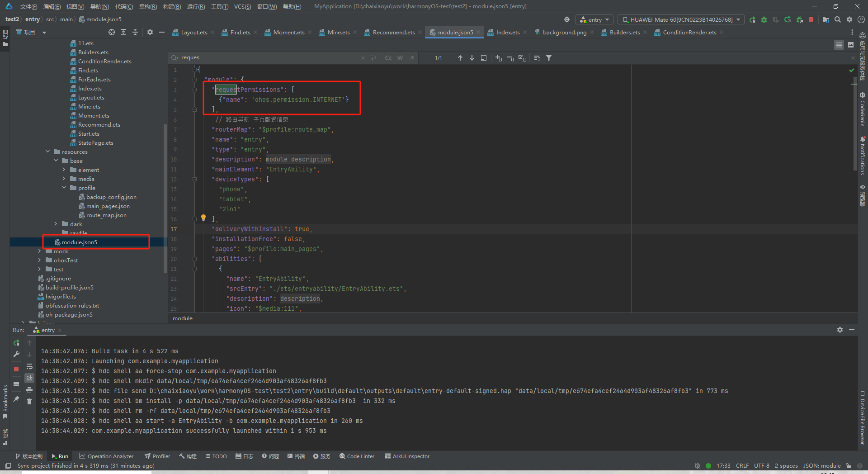This screenshot has width=868, height=474.
Task: Open the Profiler tool window
Action: tap(157, 456)
